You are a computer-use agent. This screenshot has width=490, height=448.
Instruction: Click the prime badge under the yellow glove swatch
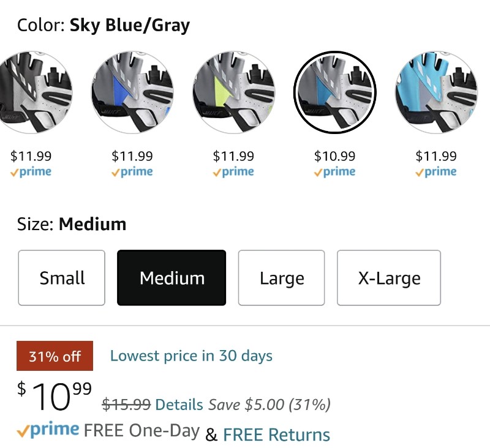pos(233,172)
